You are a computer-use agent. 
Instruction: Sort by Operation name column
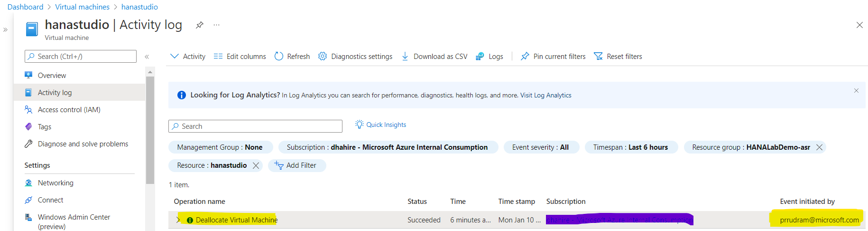tap(200, 202)
